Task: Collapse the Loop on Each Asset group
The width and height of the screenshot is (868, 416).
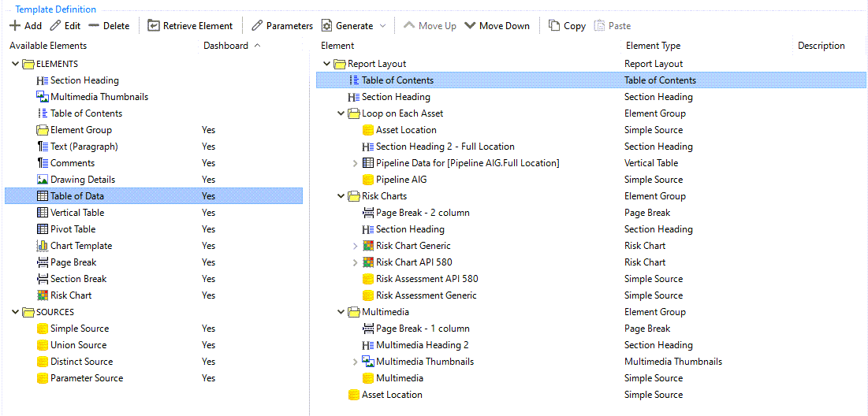Action: tap(341, 113)
